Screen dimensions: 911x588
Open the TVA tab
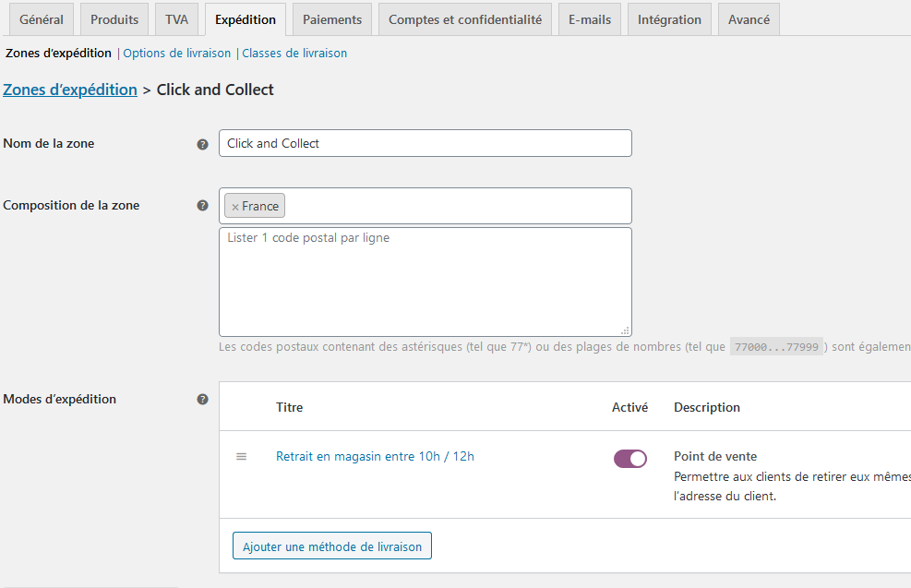(176, 19)
